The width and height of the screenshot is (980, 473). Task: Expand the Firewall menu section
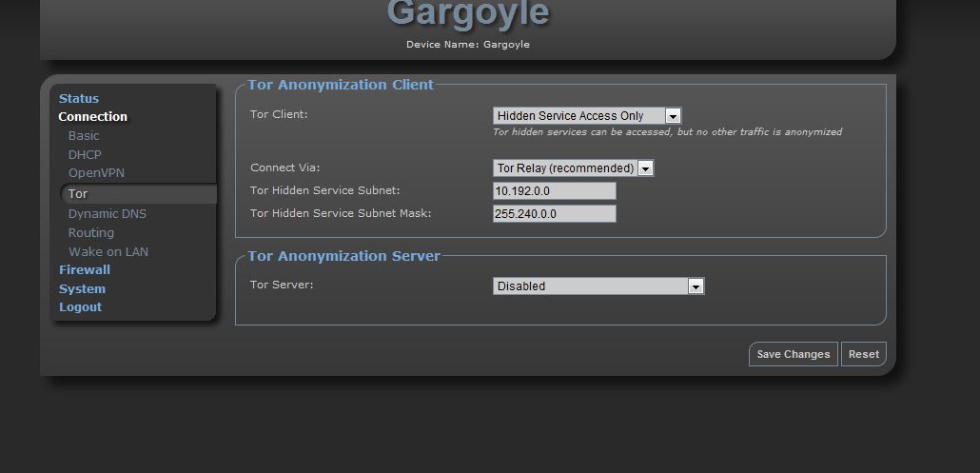(x=85, y=270)
